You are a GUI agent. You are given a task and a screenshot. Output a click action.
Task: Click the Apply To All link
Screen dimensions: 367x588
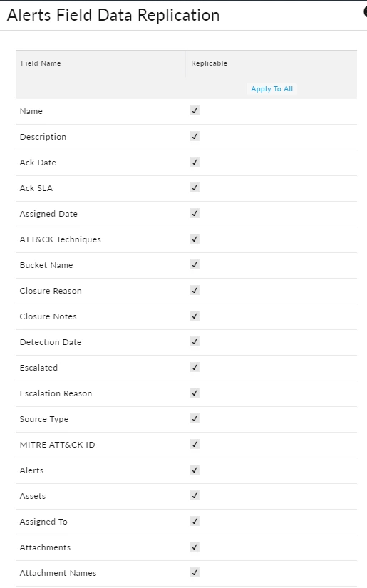(272, 89)
